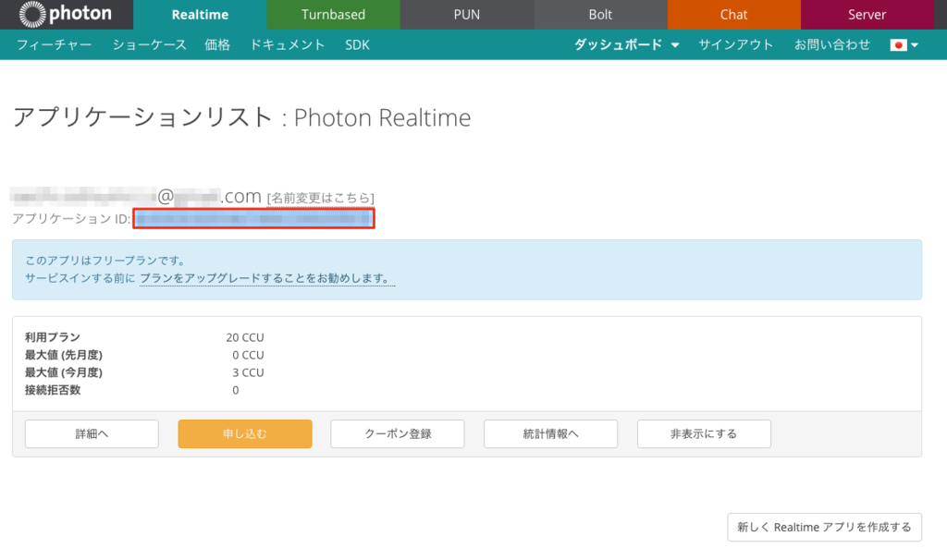Open the 価格 pricing page
Screen dimensions: 947x560
coord(217,44)
